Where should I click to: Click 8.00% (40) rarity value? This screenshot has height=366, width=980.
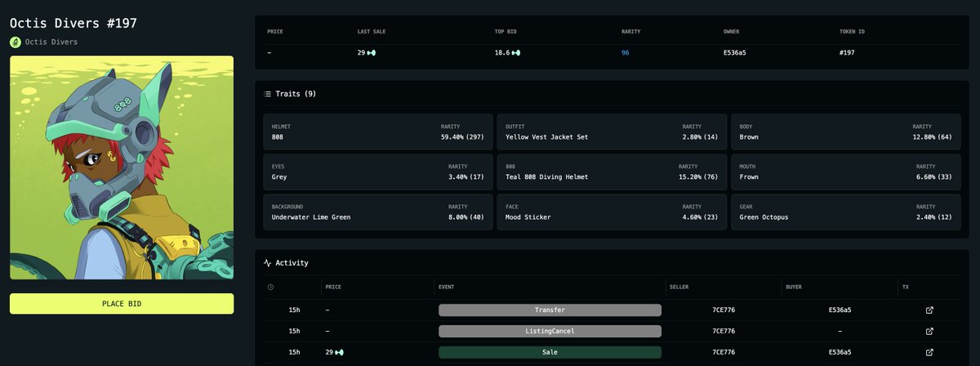pos(465,217)
